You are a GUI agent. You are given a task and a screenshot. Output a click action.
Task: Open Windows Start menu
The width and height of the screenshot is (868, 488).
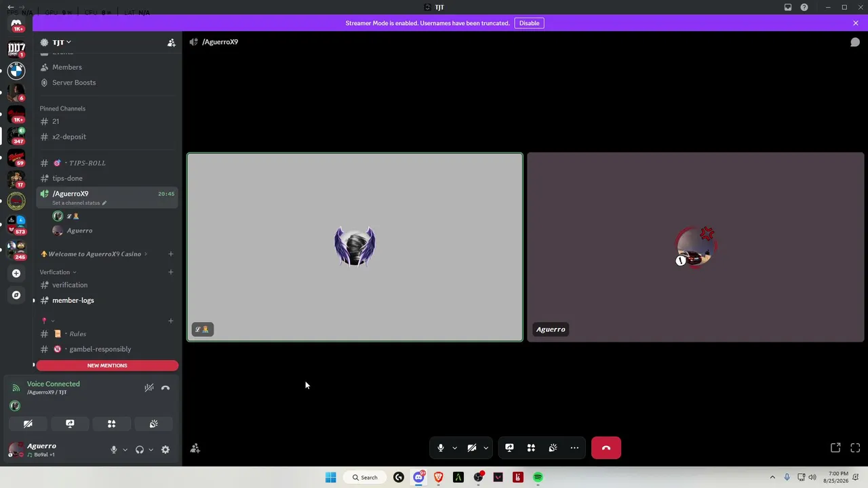(330, 478)
